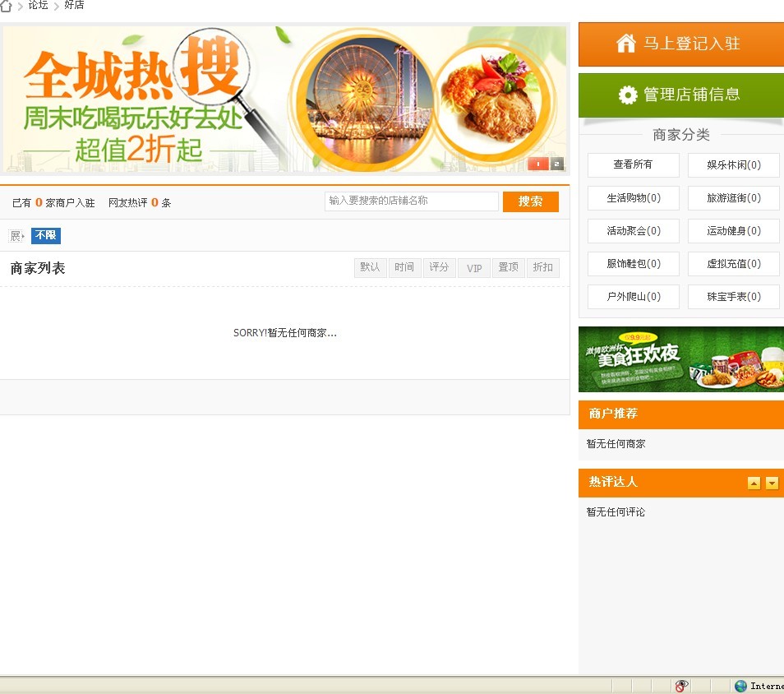Image resolution: width=784 pixels, height=694 pixels.
Task: Sort merchant list by 评分
Action: (x=439, y=267)
